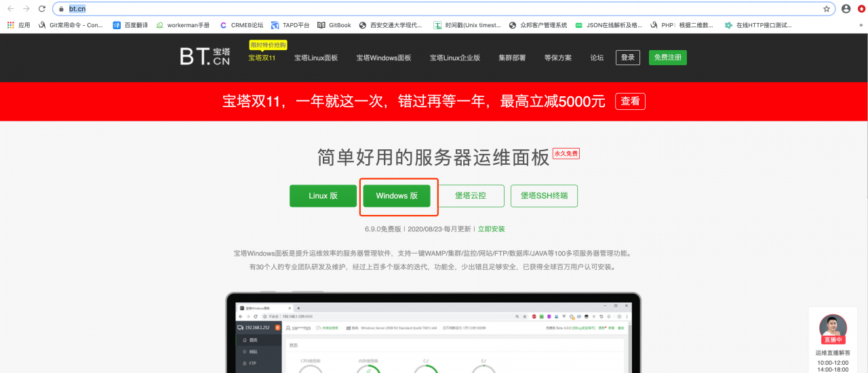Click the red 直播中 label
The image size is (868, 373).
[x=833, y=340]
